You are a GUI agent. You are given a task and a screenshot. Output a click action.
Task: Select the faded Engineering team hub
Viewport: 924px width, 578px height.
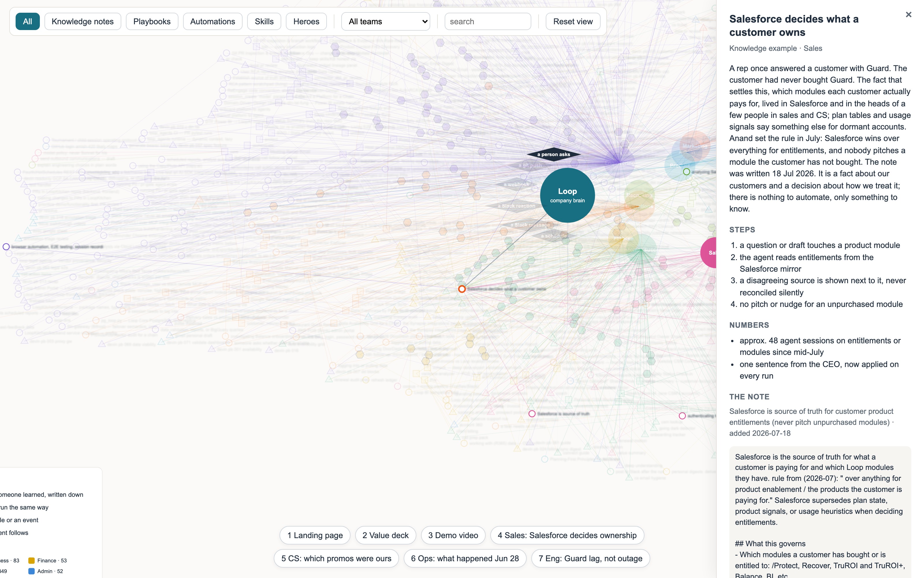[x=619, y=163]
